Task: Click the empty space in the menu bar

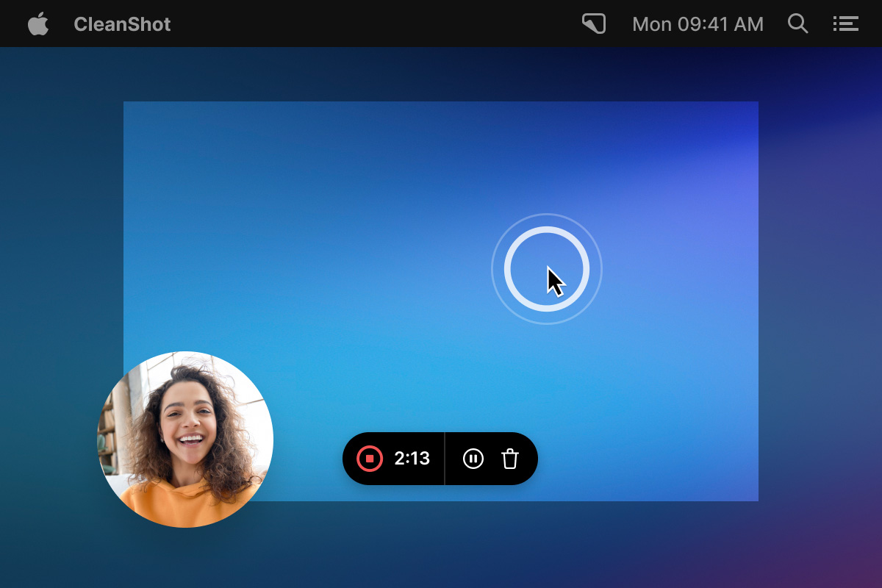Action: [x=367, y=24]
